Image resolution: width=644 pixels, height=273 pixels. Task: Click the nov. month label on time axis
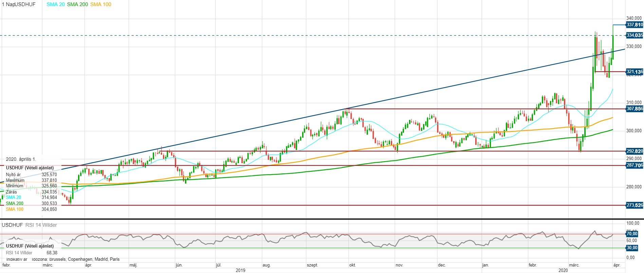point(399,265)
